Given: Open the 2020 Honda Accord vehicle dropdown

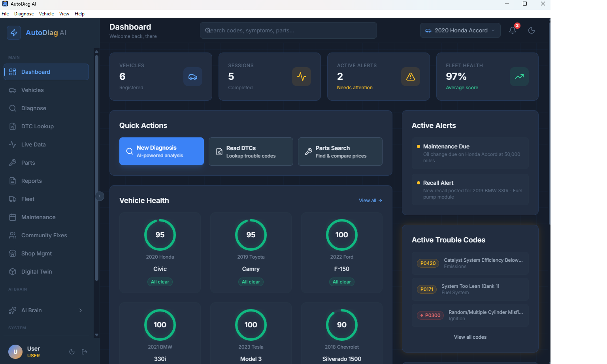Looking at the screenshot, I should (x=460, y=30).
